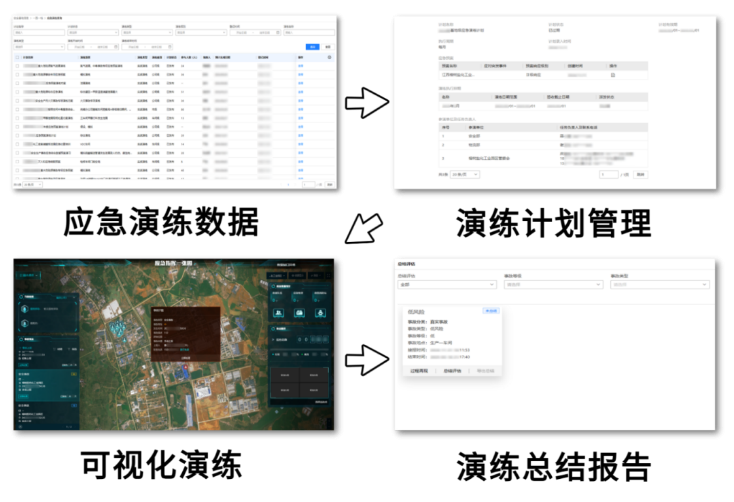Click the first-row action link in drill data table
This screenshot has width=734, height=502.
pos(301,66)
